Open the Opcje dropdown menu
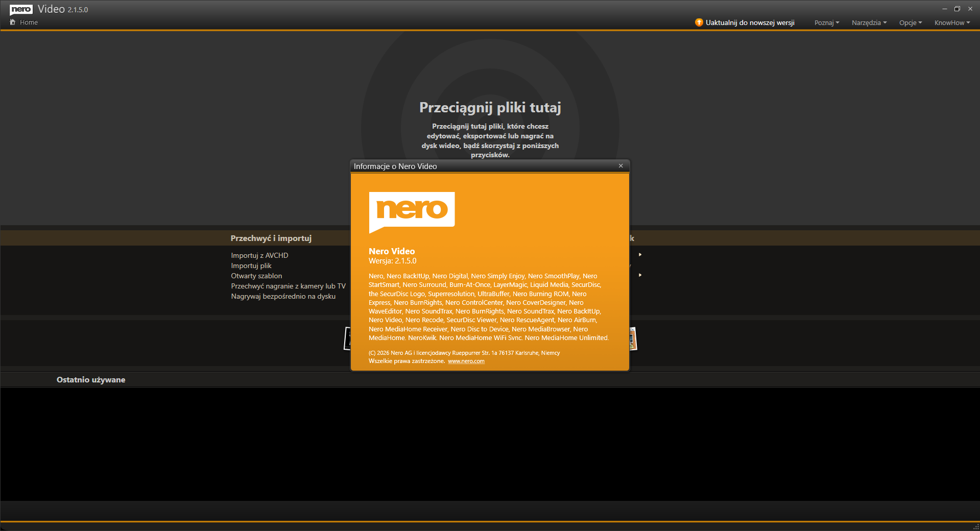Viewport: 980px width, 531px height. click(x=911, y=22)
